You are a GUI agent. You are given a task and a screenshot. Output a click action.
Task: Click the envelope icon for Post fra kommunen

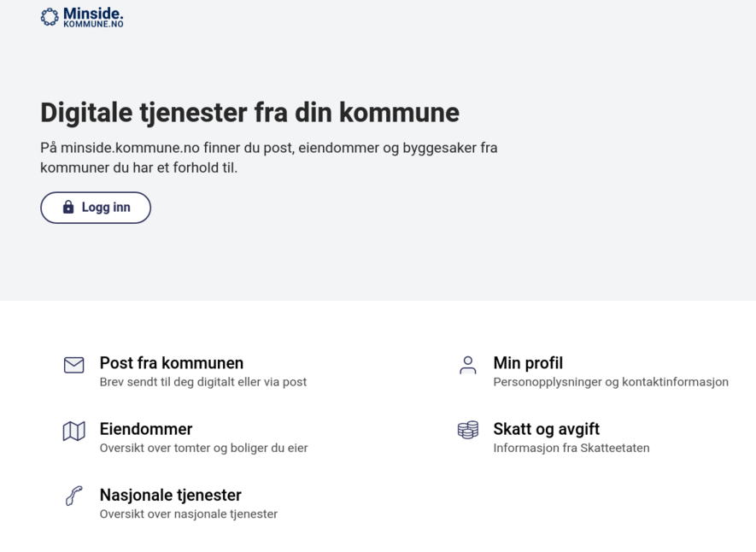click(x=73, y=365)
